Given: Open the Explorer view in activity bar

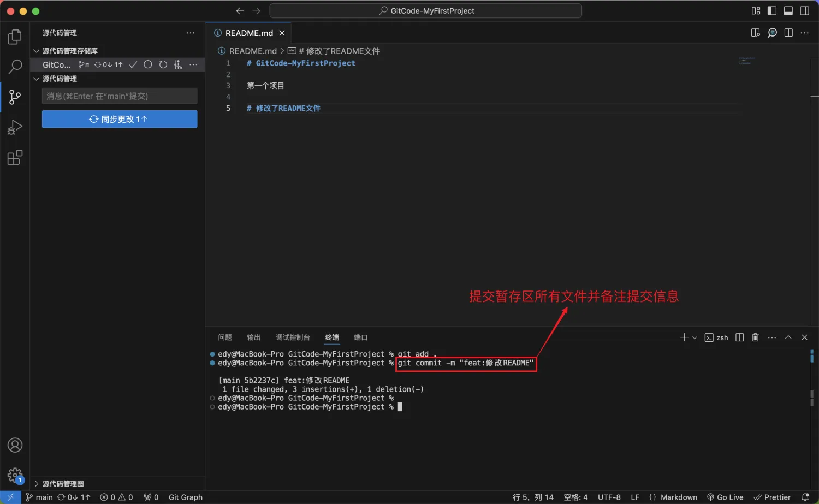Looking at the screenshot, I should click(x=15, y=37).
